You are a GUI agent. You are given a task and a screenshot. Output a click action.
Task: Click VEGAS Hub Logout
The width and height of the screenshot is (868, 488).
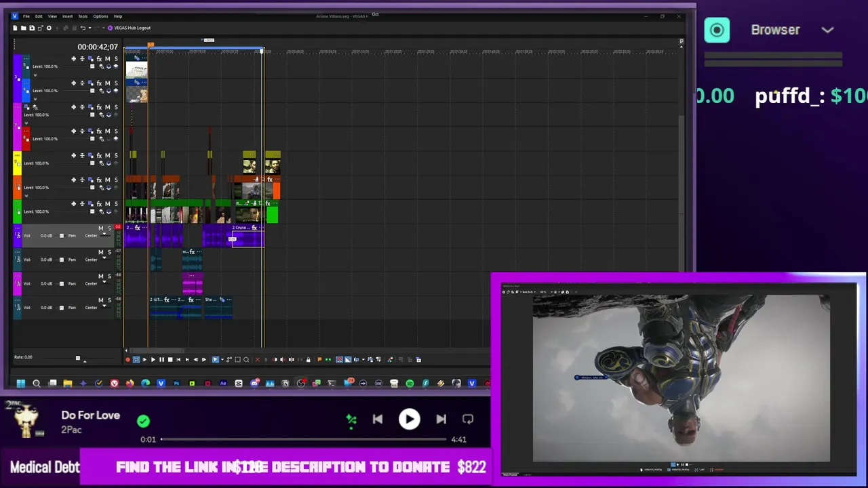point(129,28)
